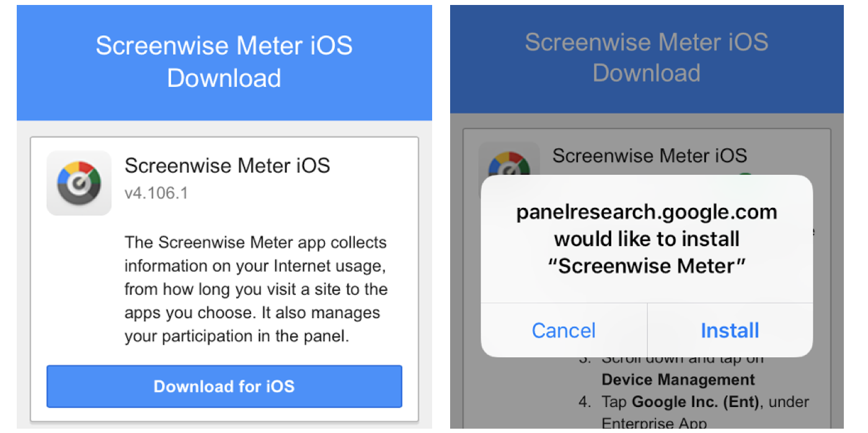Tap the step number 4 in instructions
868x433 pixels.
585,402
